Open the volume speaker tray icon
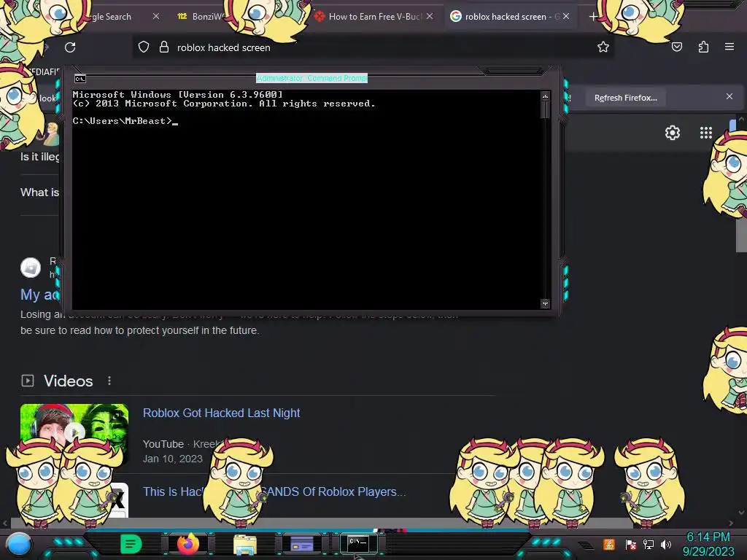This screenshot has height=560, width=747. tap(666, 544)
